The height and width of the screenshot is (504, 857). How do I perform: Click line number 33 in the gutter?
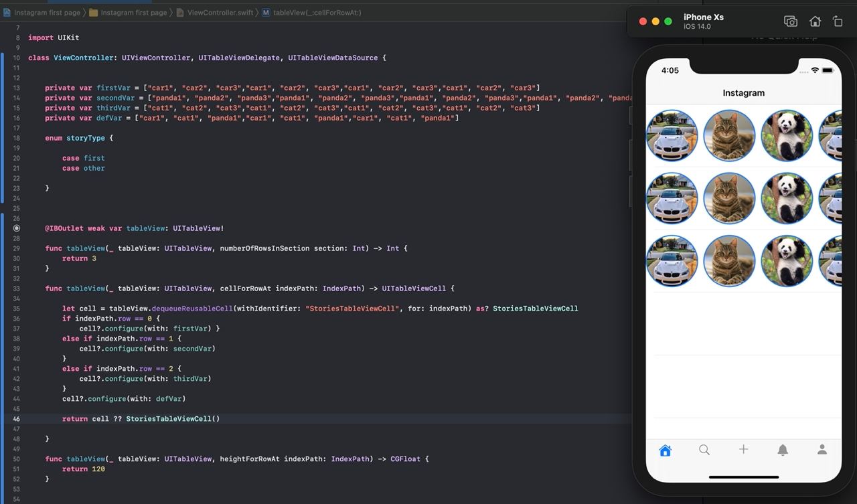click(17, 288)
